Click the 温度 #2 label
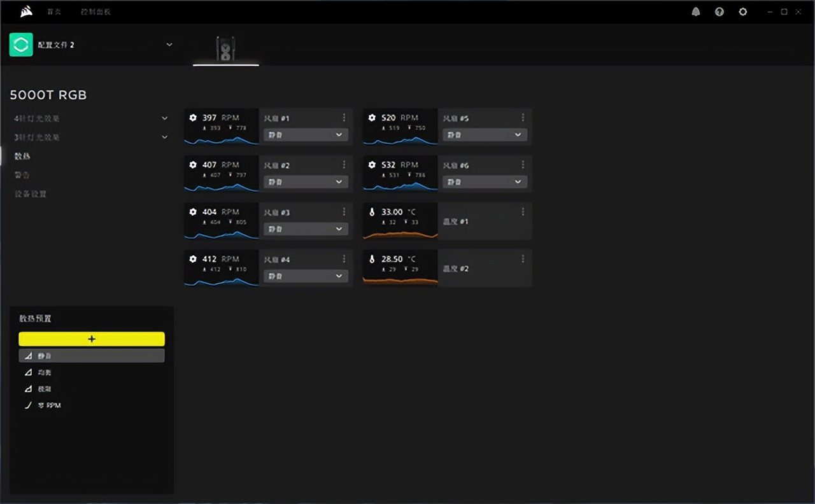The width and height of the screenshot is (815, 504). 456,269
